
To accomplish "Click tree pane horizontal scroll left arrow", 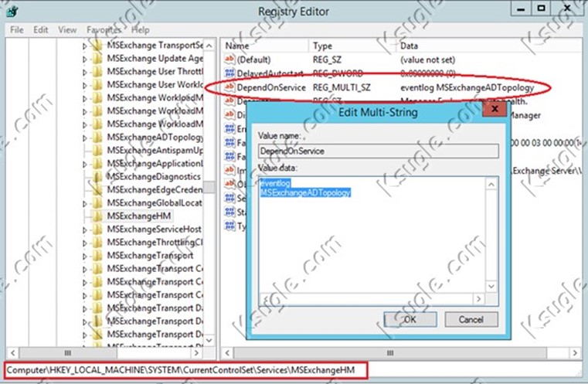I will tap(13, 353).
